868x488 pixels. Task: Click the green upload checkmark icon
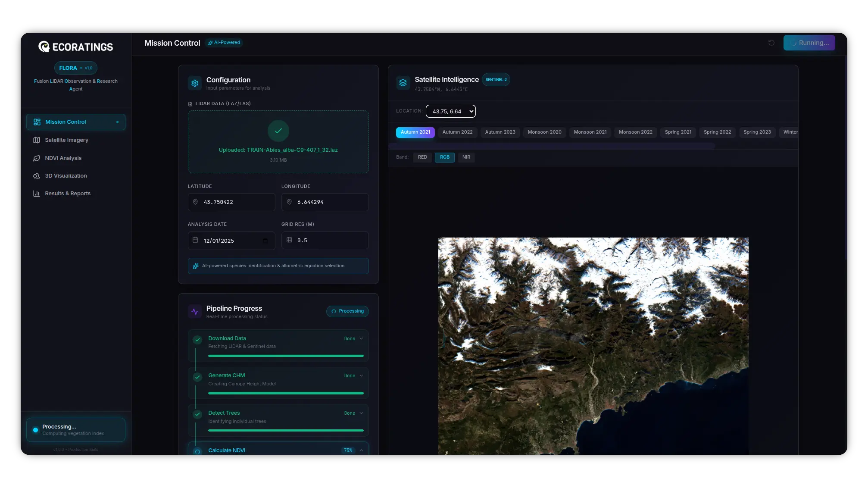[278, 131]
